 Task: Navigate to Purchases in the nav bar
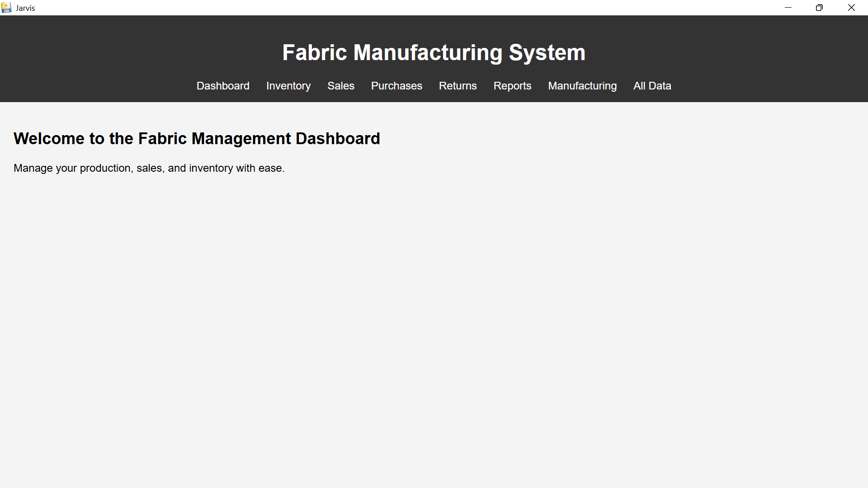pos(396,86)
